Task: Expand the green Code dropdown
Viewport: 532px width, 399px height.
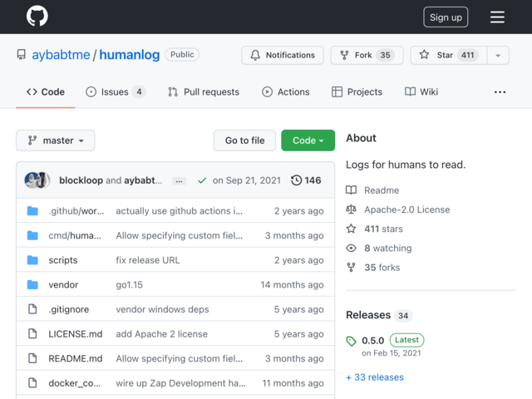Action: click(308, 140)
